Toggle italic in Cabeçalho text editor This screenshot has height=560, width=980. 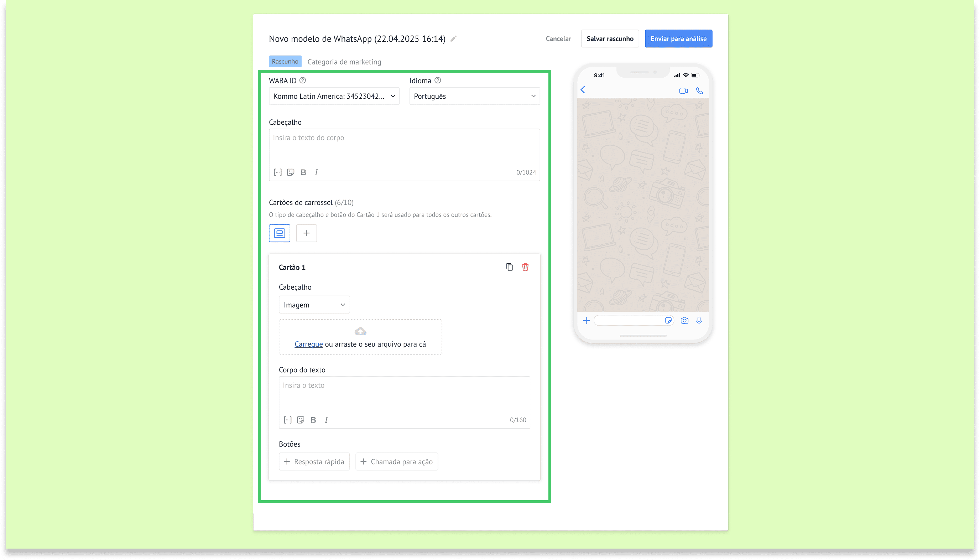[x=317, y=172]
